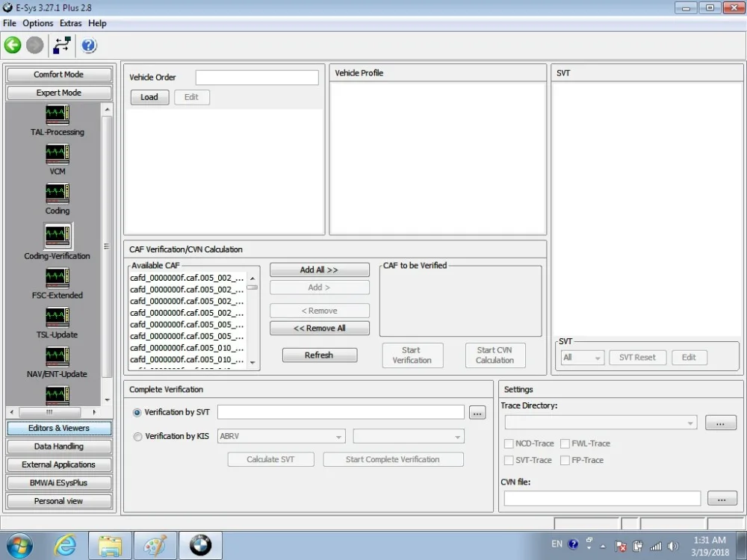Browse for CVN file with ... button
747x560 pixels.
tap(722, 499)
